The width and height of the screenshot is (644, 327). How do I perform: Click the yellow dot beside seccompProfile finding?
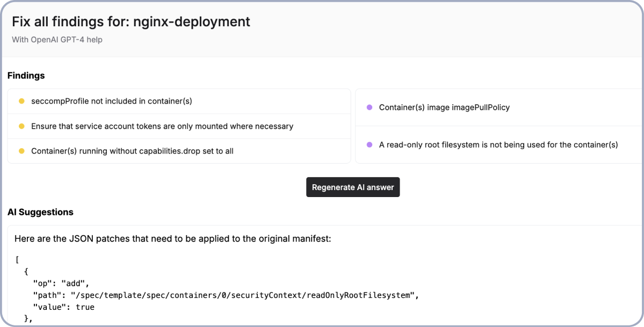[x=21, y=101]
